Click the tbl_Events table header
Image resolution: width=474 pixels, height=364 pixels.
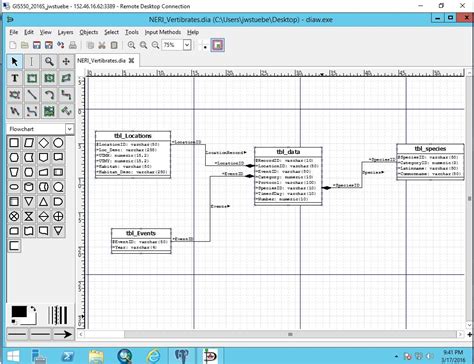tap(141, 233)
